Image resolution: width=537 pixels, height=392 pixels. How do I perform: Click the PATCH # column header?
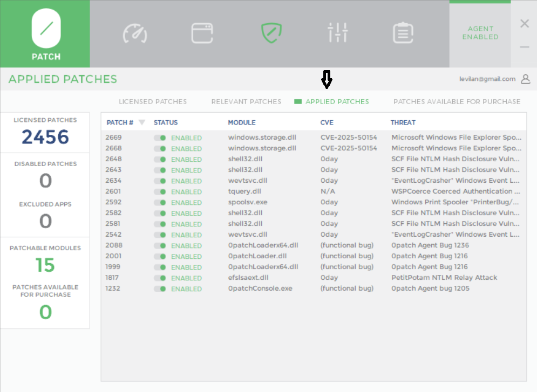[120, 122]
